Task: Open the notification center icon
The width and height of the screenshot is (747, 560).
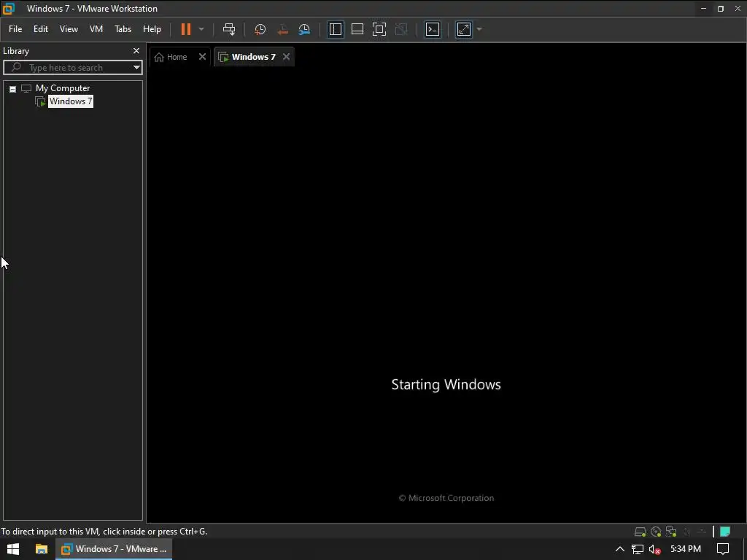Action: coord(723,549)
